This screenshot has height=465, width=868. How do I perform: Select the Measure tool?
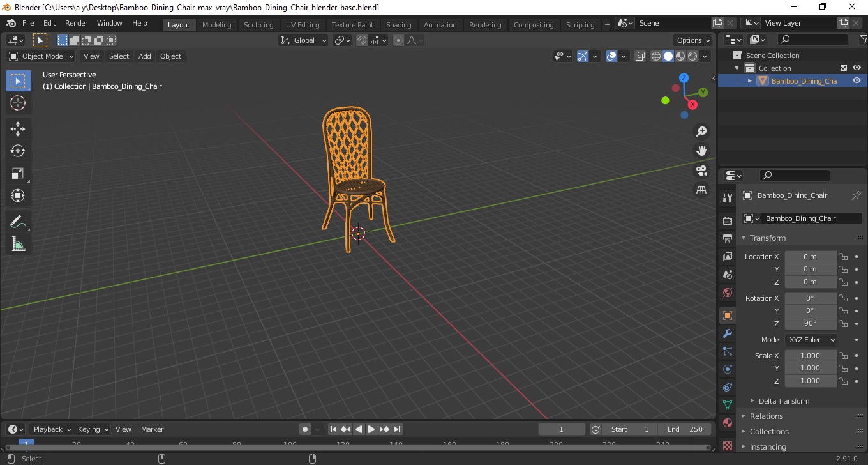click(x=18, y=243)
